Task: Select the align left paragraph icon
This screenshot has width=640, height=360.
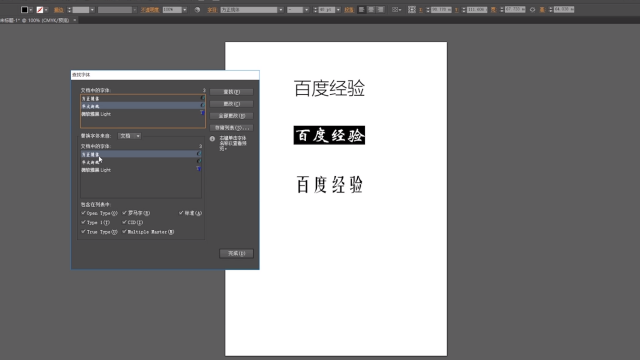Action: tap(361, 9)
